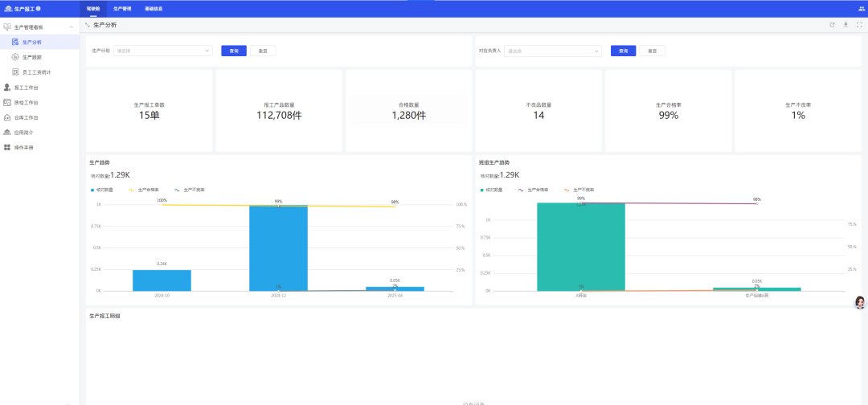Screen dimensions: 868x405
Task: Click the chart icon beside 生产分析 heading
Action: click(88, 25)
